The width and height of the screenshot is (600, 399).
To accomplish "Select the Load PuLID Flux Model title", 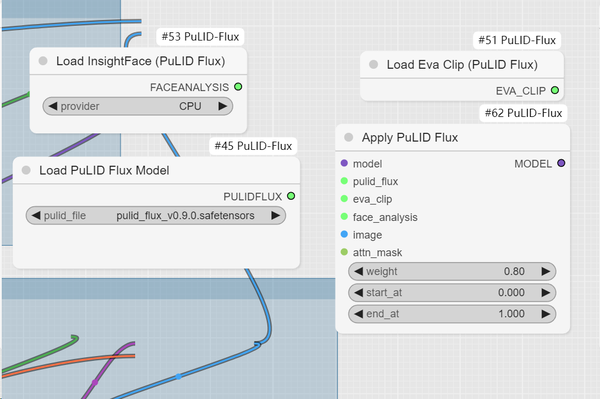I will tap(104, 170).
